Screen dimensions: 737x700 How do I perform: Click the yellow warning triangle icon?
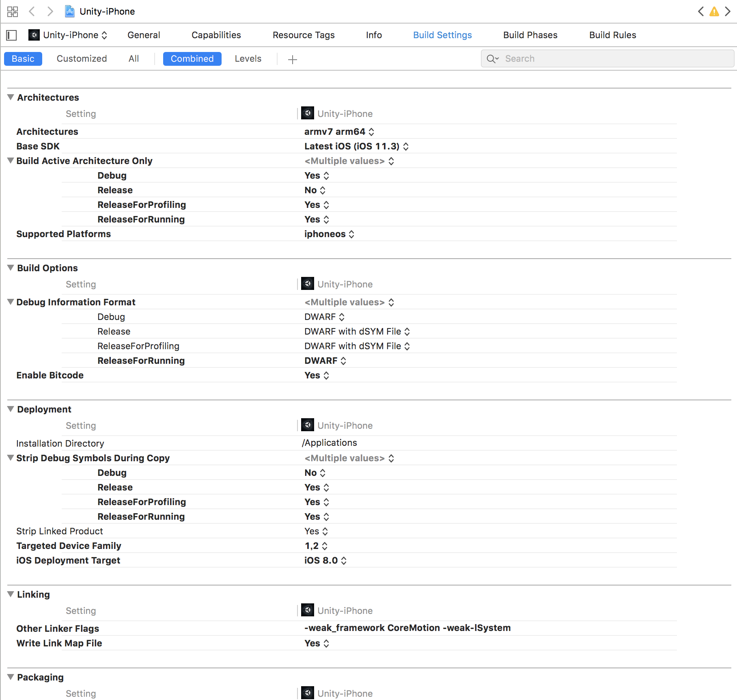click(x=714, y=11)
